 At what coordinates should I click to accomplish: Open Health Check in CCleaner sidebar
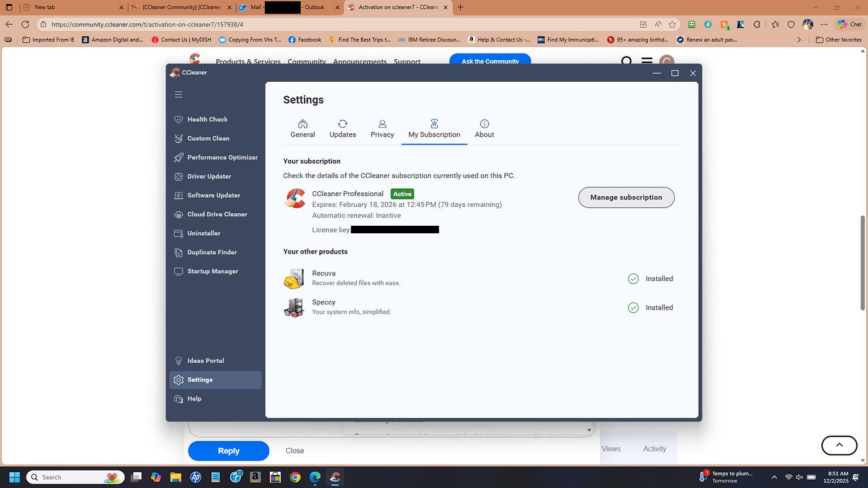coord(207,119)
